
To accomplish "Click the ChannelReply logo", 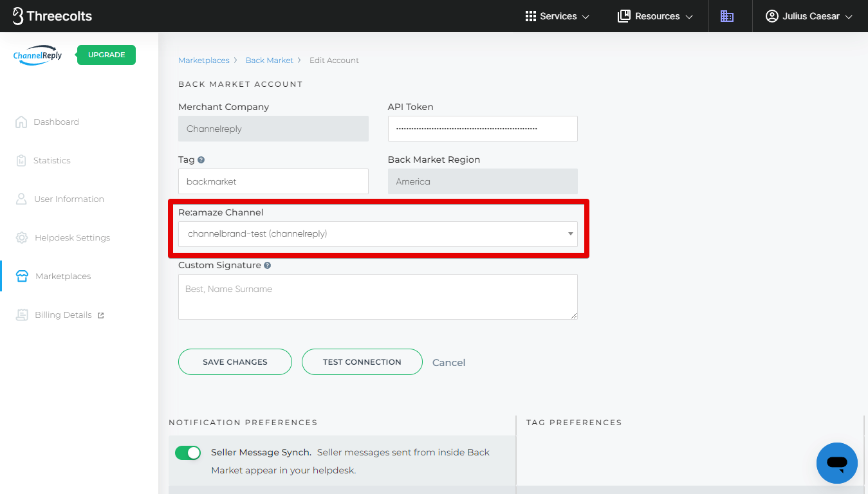I will (38, 55).
